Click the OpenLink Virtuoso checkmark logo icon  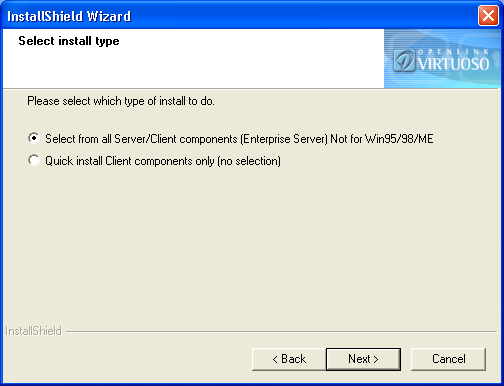coord(404,60)
